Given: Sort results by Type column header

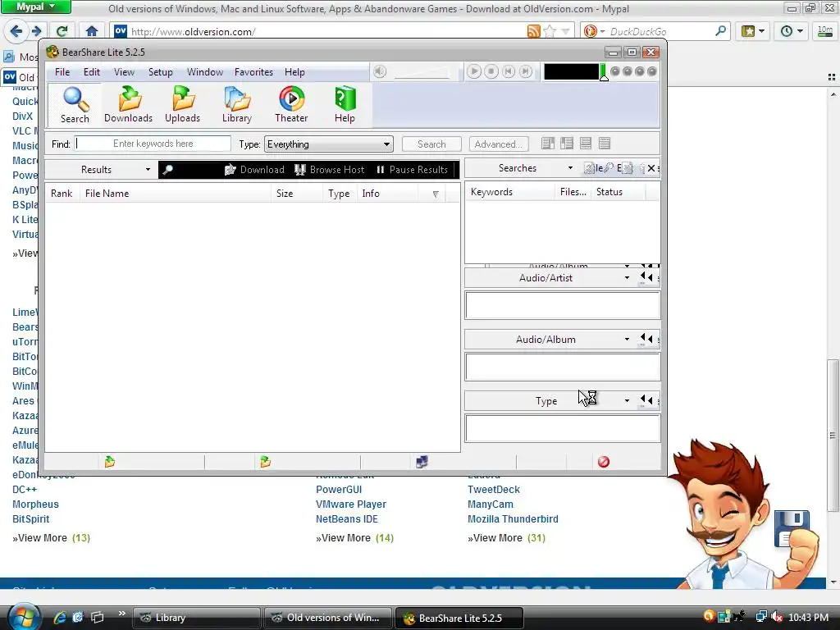Looking at the screenshot, I should click(339, 194).
